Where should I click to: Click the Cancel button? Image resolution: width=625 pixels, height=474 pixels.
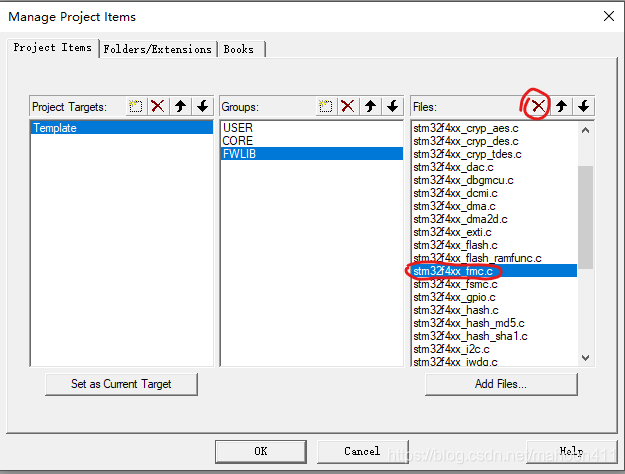[362, 451]
